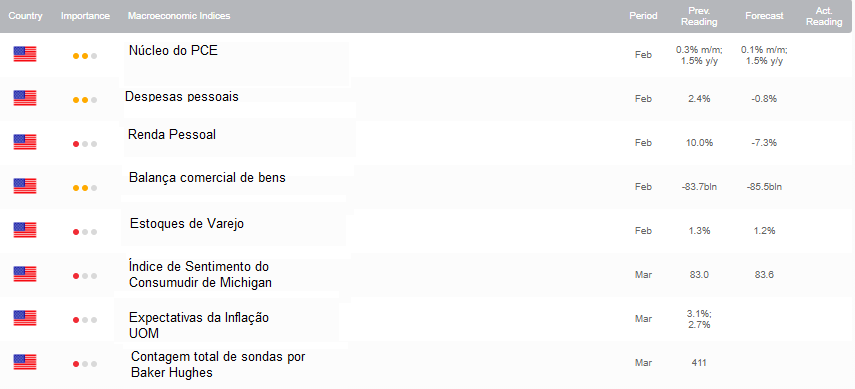Click the flag icon in Baker Hughes row
855x389 pixels.
pos(25,362)
